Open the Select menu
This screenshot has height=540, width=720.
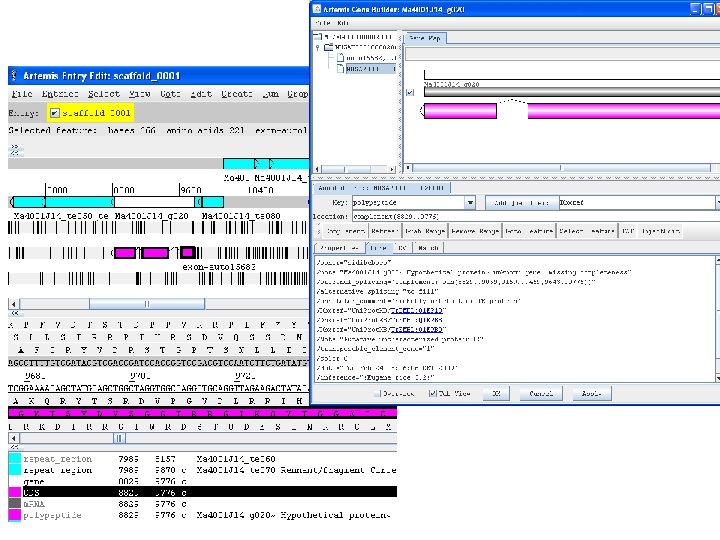coord(104,94)
